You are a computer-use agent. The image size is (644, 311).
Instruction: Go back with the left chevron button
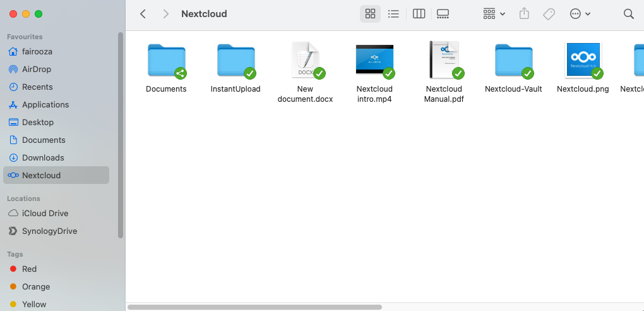pos(143,14)
